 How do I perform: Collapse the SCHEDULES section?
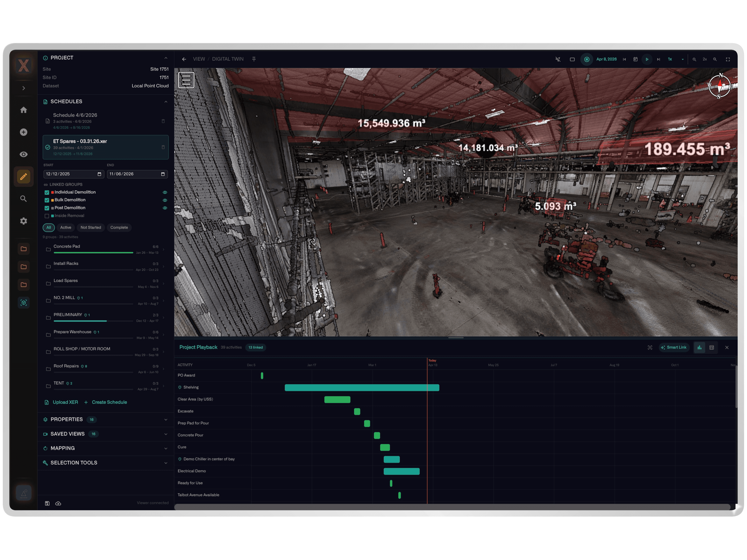[x=166, y=102]
